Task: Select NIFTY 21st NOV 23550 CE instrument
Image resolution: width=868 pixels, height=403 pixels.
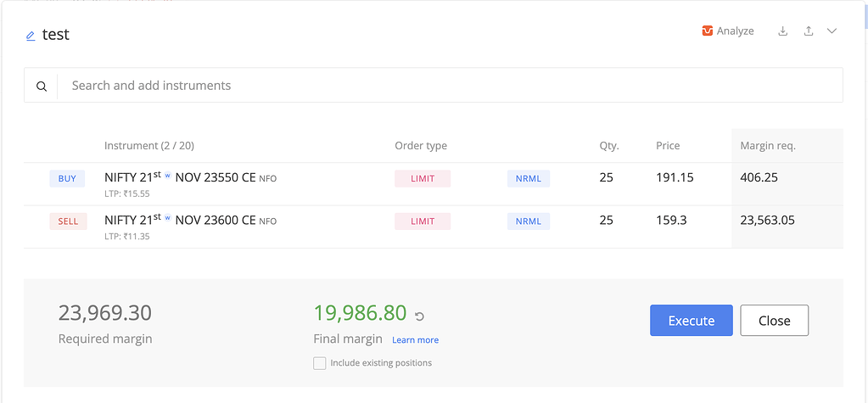Action: click(x=190, y=177)
